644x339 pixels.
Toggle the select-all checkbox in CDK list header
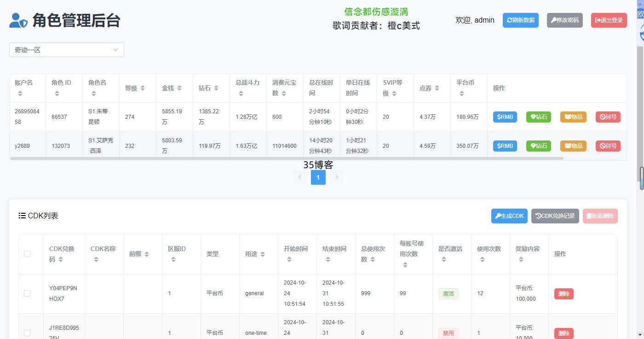pyautogui.click(x=27, y=253)
